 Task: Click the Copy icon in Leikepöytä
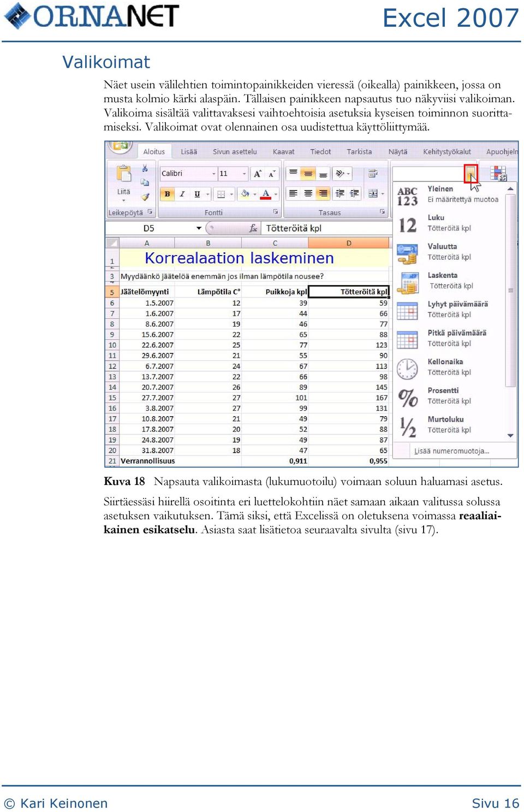coord(145,182)
